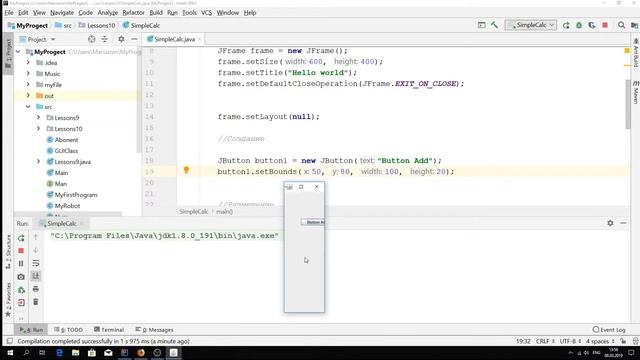Click the 4 spaces indent selector
The image size is (640, 360).
[600, 341]
